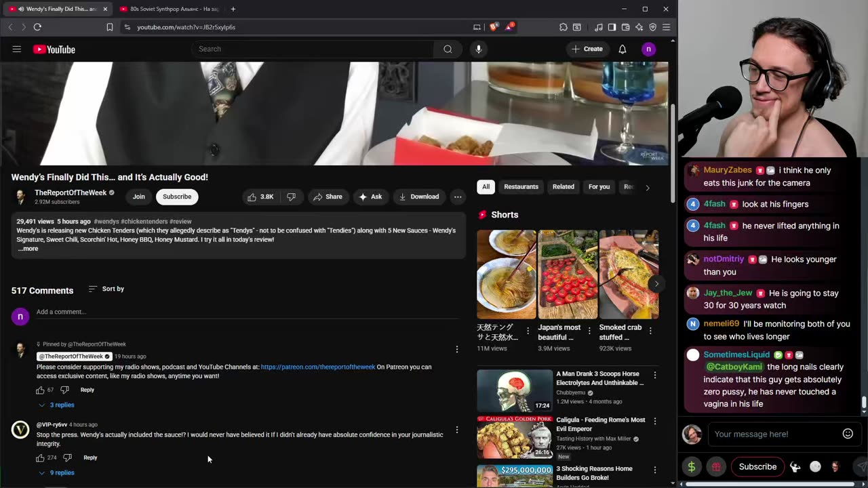Gift a subscription with the gift icon
868x488 pixels.
716,466
